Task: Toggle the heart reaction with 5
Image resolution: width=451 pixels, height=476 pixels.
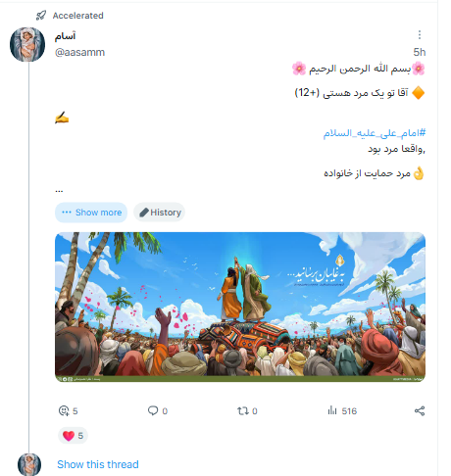Action: pyautogui.click(x=73, y=436)
